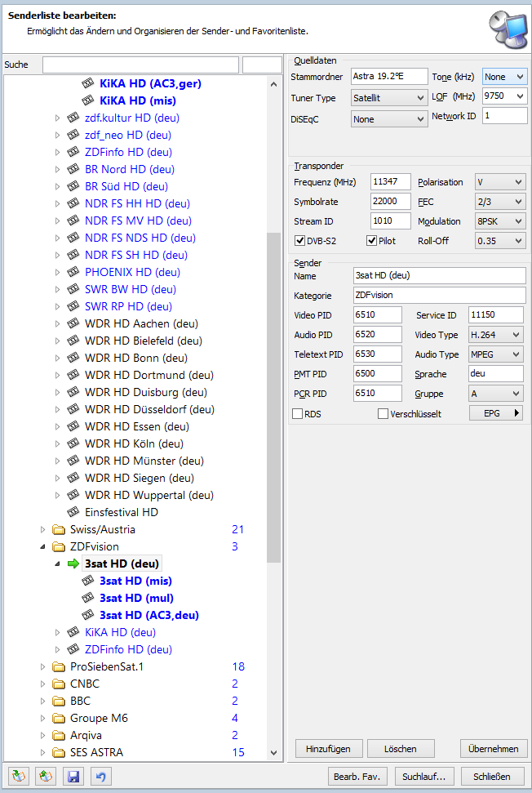Click the channel list scrollbar down arrow
Viewport: 532px width, 793px height.
coord(273,753)
